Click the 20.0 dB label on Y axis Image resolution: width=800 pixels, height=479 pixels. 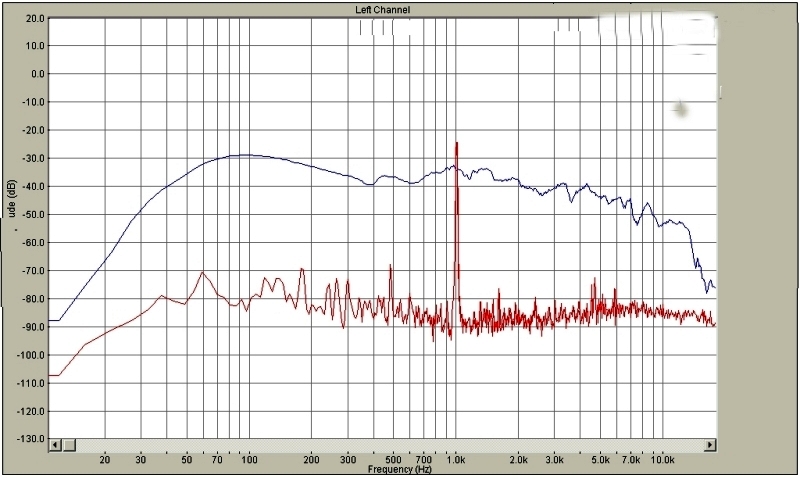33,18
